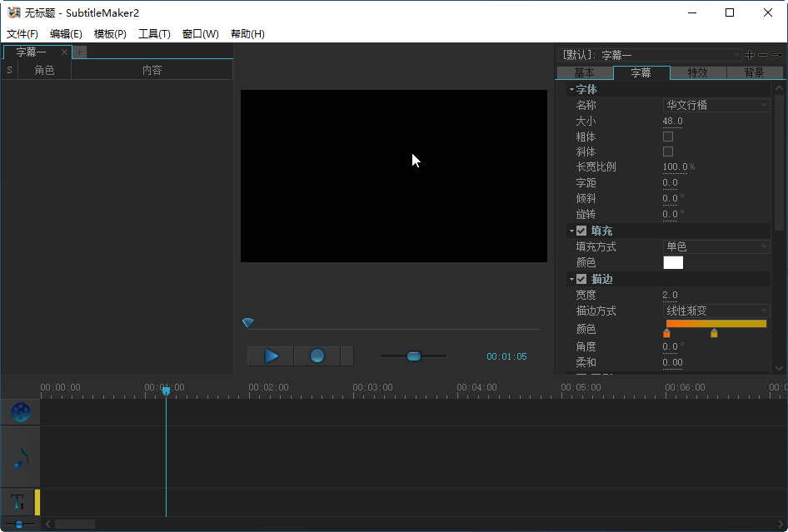788x532 pixels.
Task: Switch to the 基本 tab
Action: tap(585, 72)
